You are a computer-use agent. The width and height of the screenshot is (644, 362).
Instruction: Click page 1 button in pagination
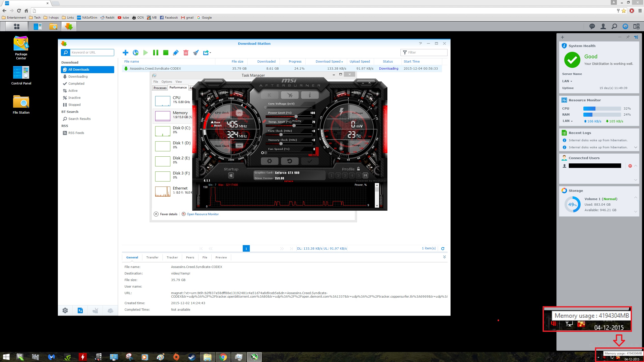pyautogui.click(x=246, y=249)
